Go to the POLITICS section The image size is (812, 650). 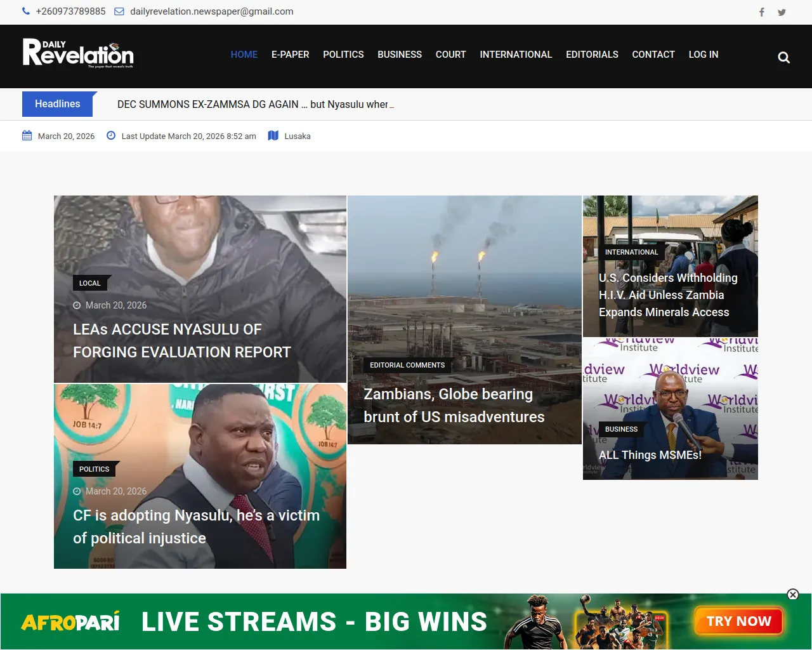pyautogui.click(x=343, y=55)
